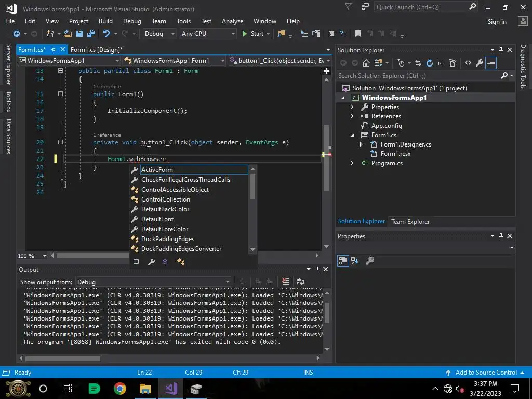
Task: Collapse the button1_Click method region at line 20
Action: [x=60, y=142]
